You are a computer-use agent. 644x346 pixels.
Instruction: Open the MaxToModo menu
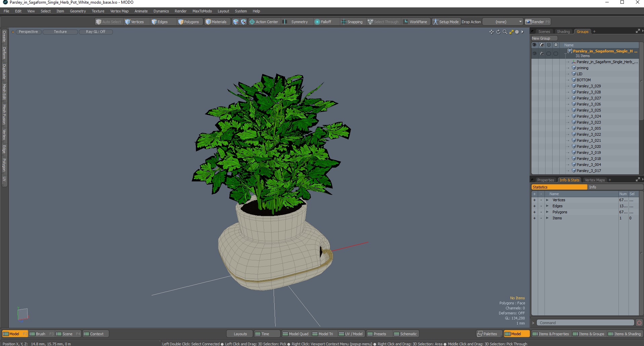(x=202, y=11)
